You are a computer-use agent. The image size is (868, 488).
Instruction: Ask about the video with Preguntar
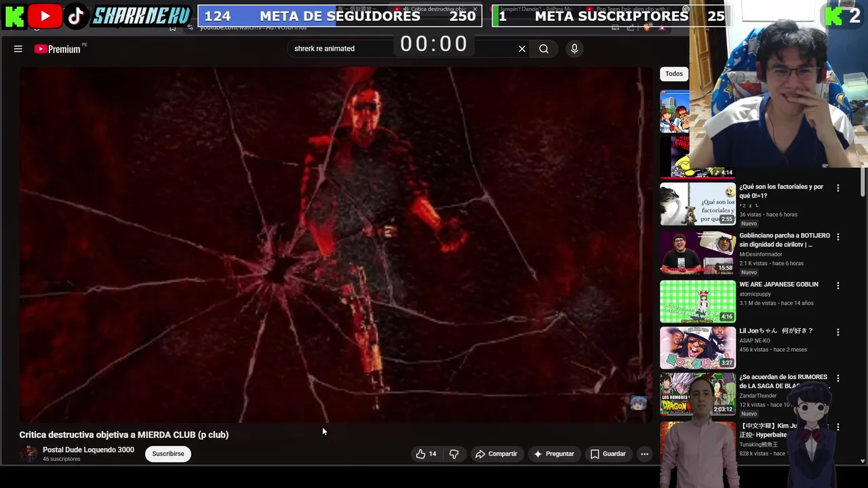point(554,454)
